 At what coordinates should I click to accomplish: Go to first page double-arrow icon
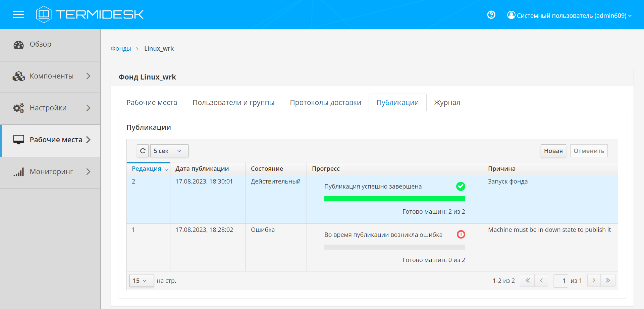[527, 280]
